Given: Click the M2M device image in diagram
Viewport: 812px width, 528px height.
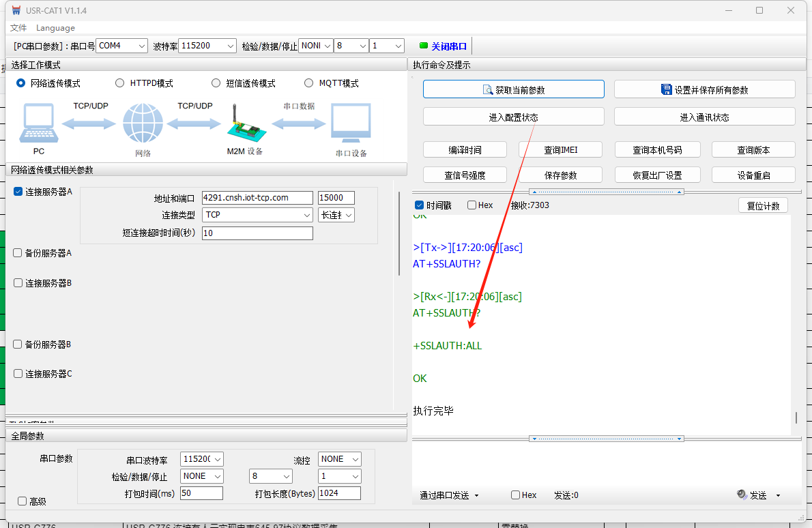Looking at the screenshot, I should (244, 124).
